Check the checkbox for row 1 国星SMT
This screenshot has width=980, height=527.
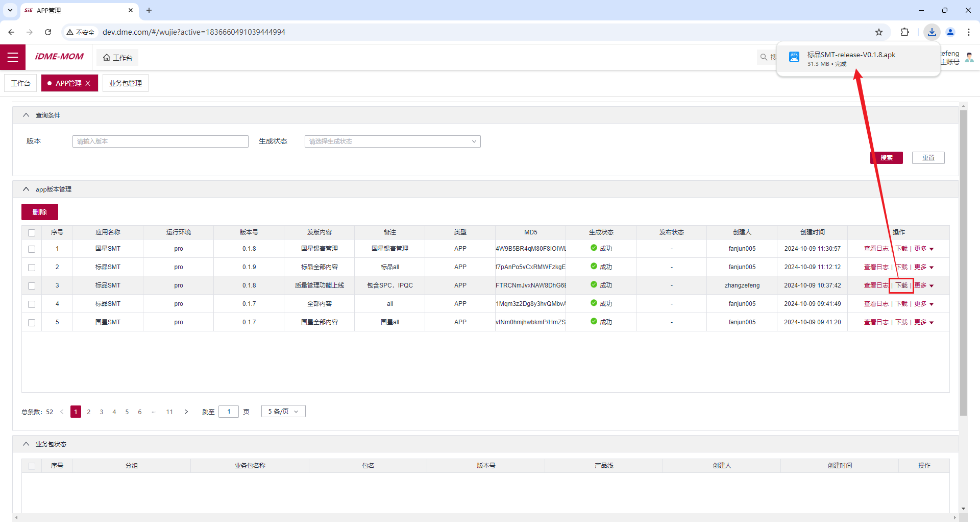32,249
